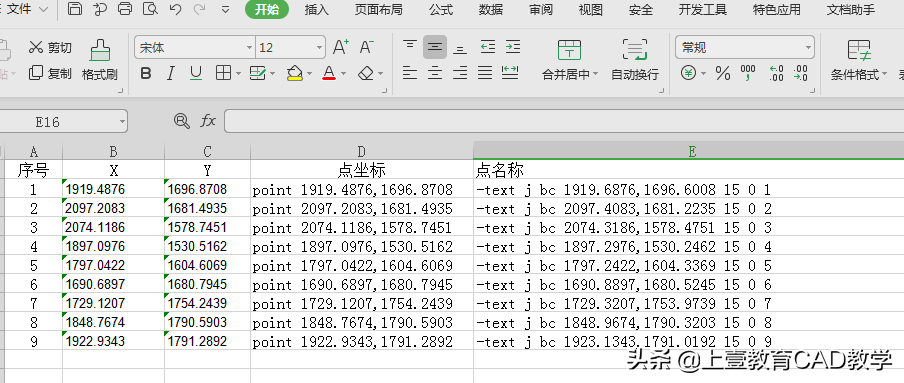Expand the Name Box dropdown E16
Viewport: 904px width, 383px height.
[122, 122]
